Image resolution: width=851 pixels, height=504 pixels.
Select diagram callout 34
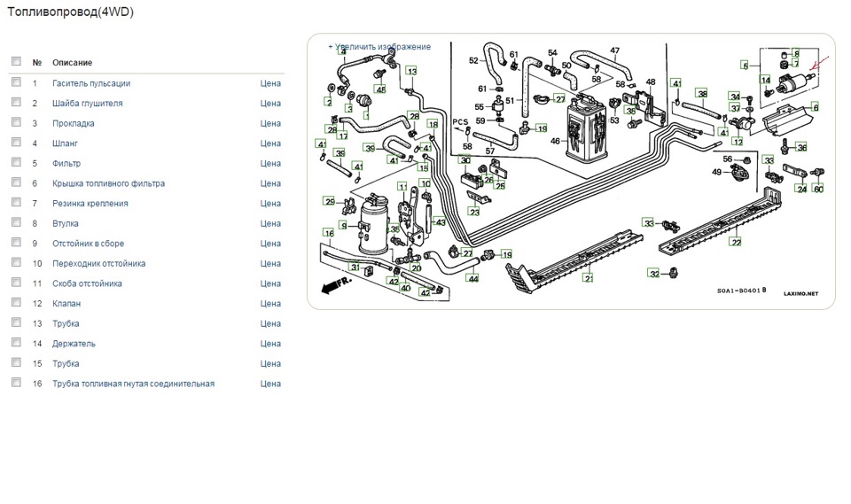click(x=735, y=97)
